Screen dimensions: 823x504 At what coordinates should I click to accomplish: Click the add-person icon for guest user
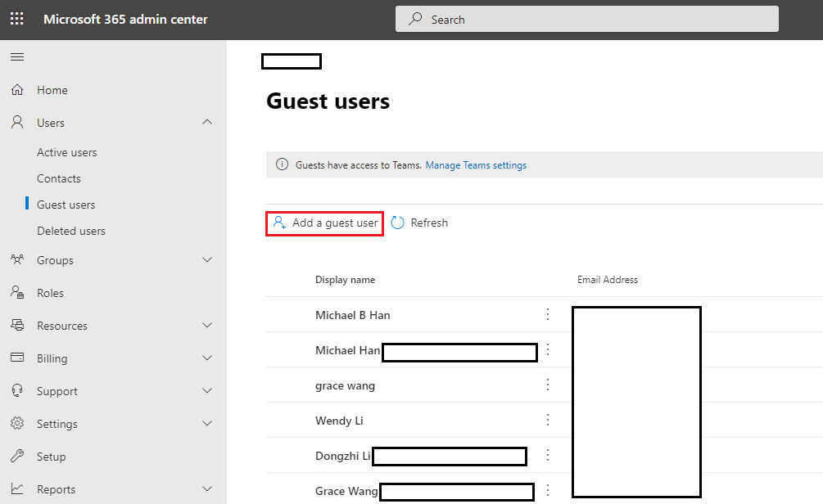[279, 223]
